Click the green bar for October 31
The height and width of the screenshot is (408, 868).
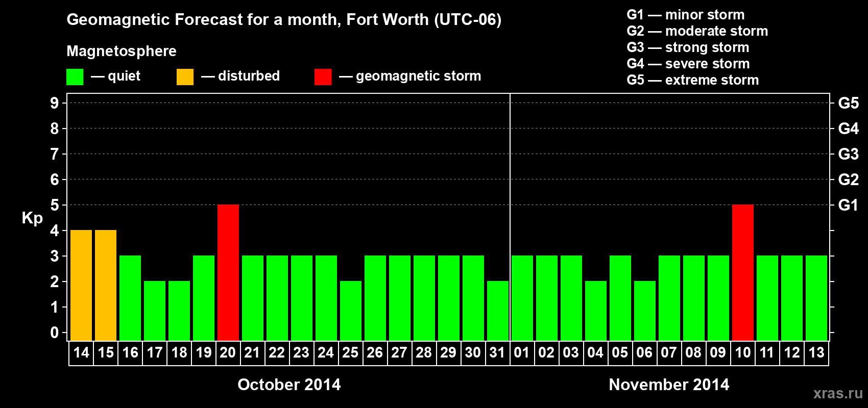[x=498, y=311]
